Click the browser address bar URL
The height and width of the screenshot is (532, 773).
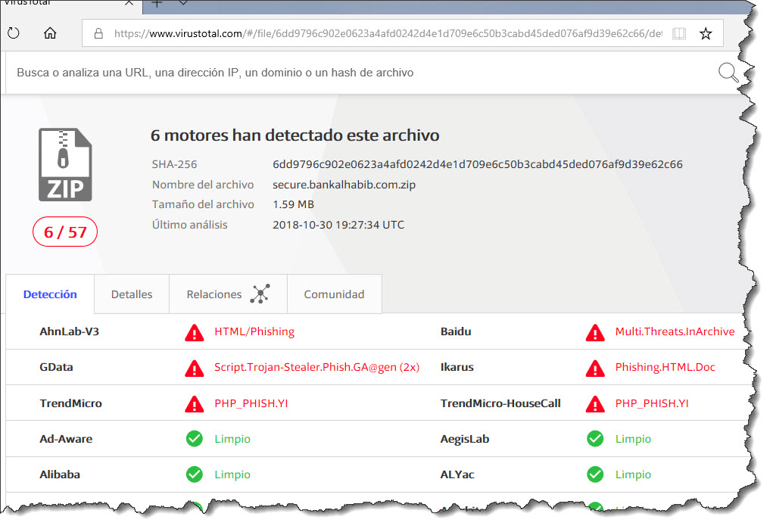point(388,33)
